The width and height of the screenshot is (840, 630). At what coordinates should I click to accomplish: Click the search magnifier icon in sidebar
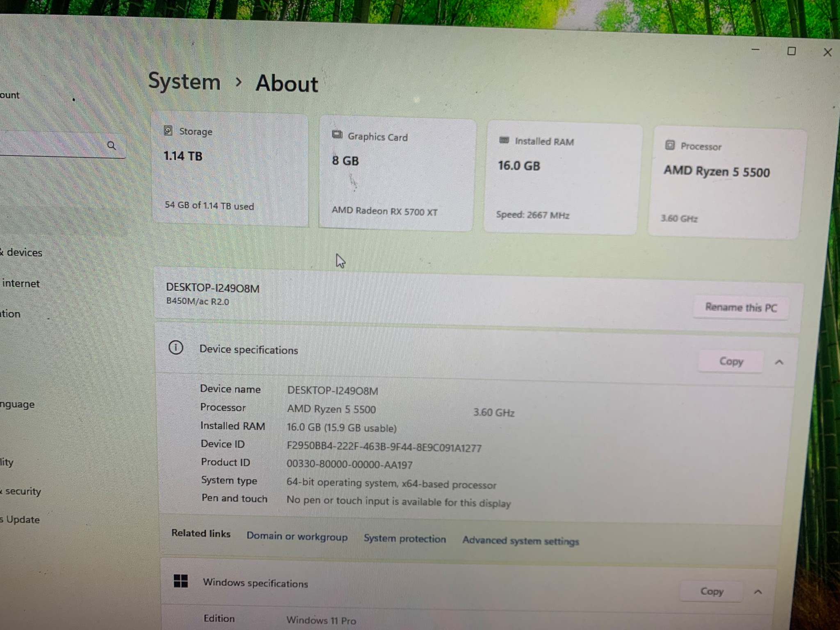111,146
